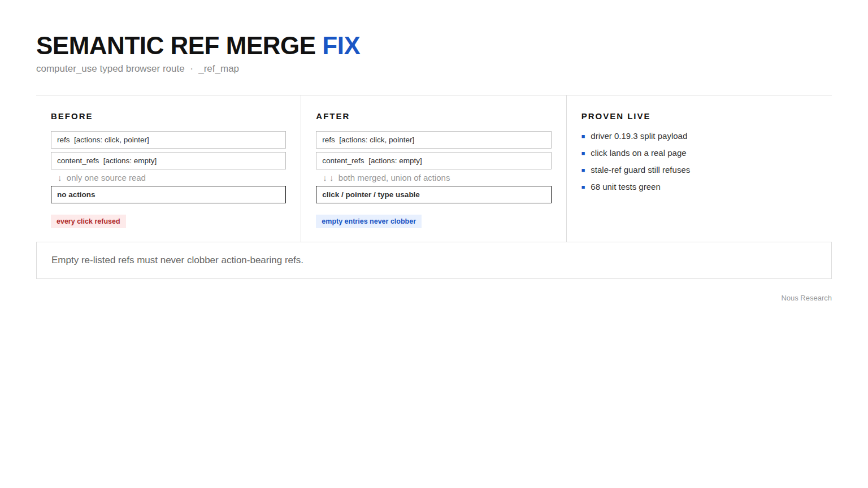Click the bullet for 'driver 0.19.3 split payload'

click(x=583, y=137)
